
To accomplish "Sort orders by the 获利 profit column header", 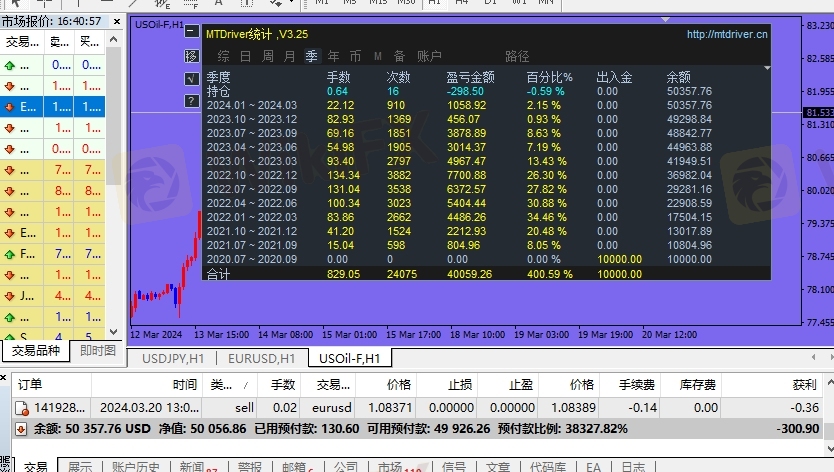I will 774,385.
